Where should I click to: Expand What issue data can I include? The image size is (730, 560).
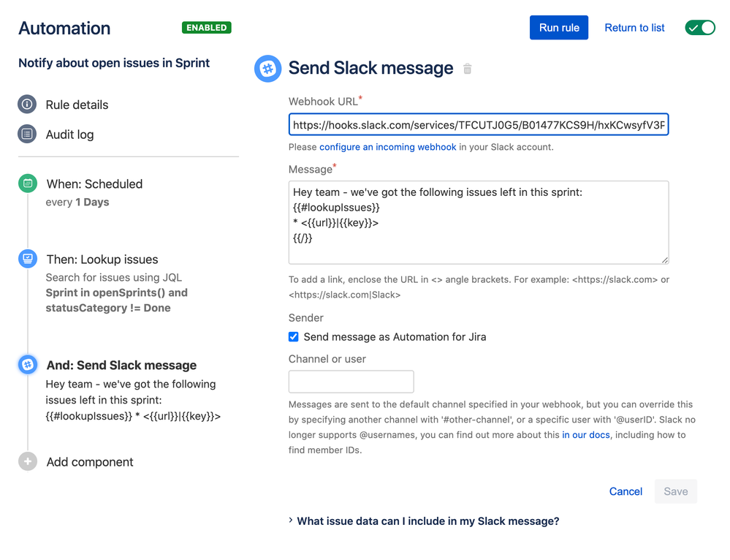point(424,521)
